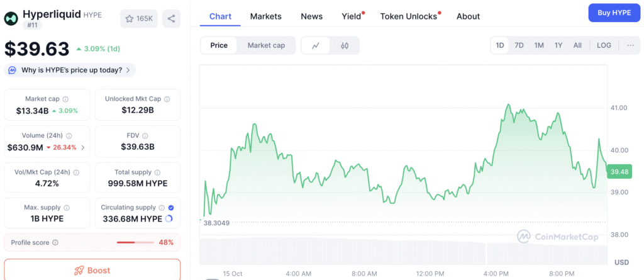Expand the Volume (24h) details chevron

pyautogui.click(x=83, y=148)
